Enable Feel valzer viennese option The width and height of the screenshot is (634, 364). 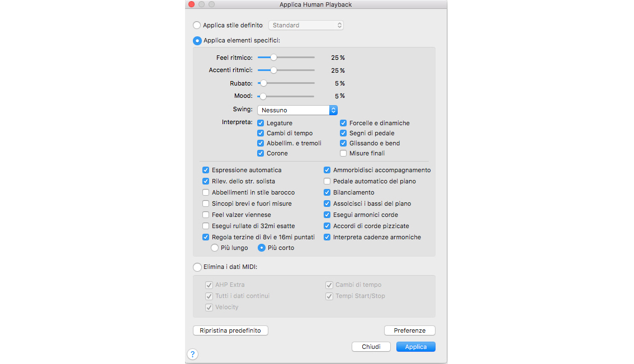pos(206,215)
